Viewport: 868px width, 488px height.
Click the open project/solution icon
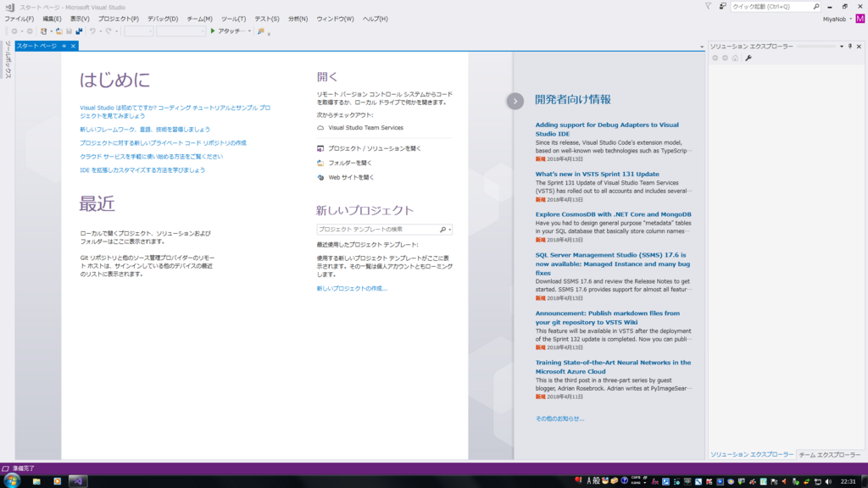pyautogui.click(x=320, y=149)
